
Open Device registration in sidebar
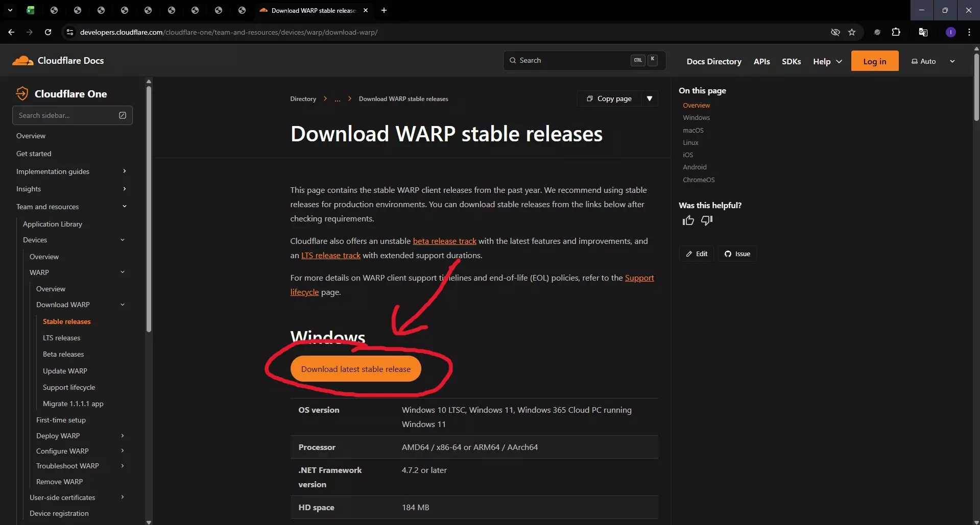point(59,513)
